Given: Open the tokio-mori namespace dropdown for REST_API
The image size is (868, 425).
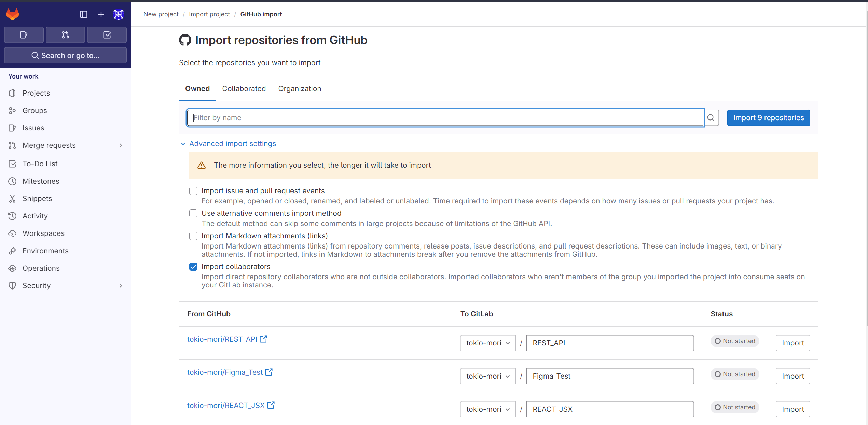Looking at the screenshot, I should [487, 343].
